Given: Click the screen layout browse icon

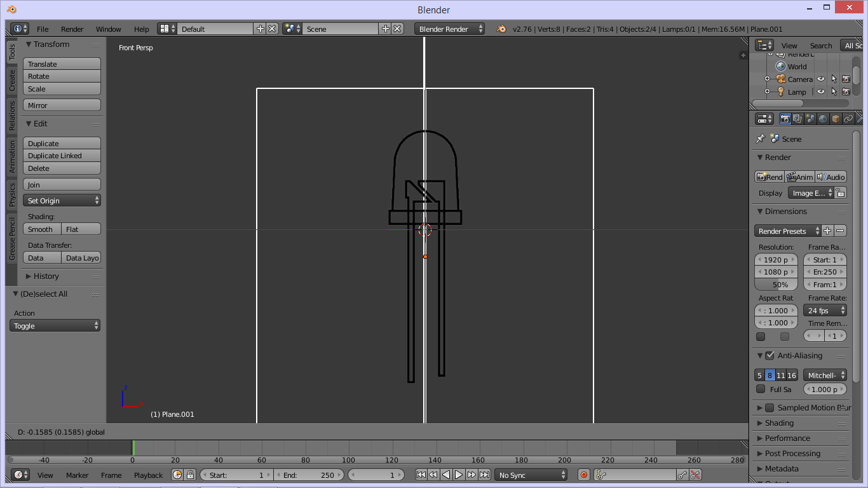Looking at the screenshot, I should click(x=168, y=29).
